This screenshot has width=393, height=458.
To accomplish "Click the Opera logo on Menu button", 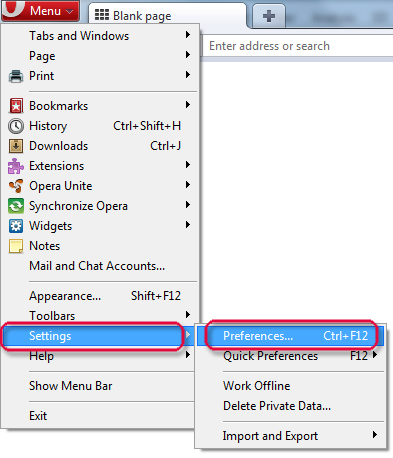I will click(13, 8).
